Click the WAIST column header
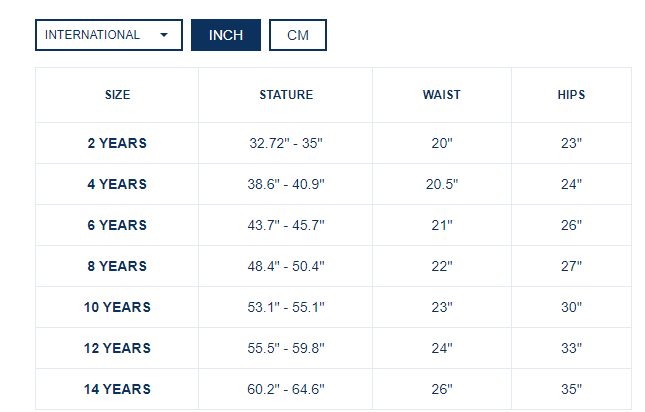This screenshot has width=645, height=412. [x=442, y=95]
